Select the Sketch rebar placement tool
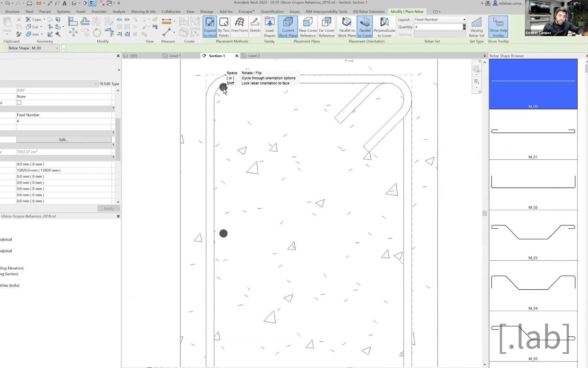 255,26
